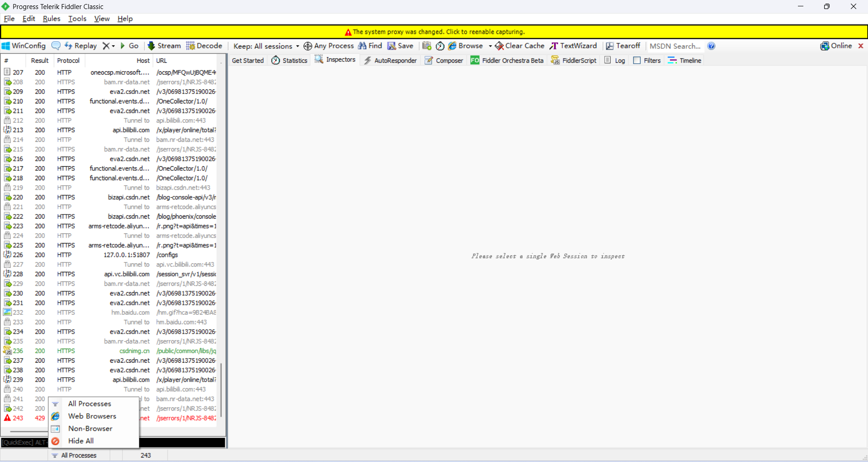The height and width of the screenshot is (462, 868).
Task: Toggle the Filters tab checkbox
Action: 637,61
